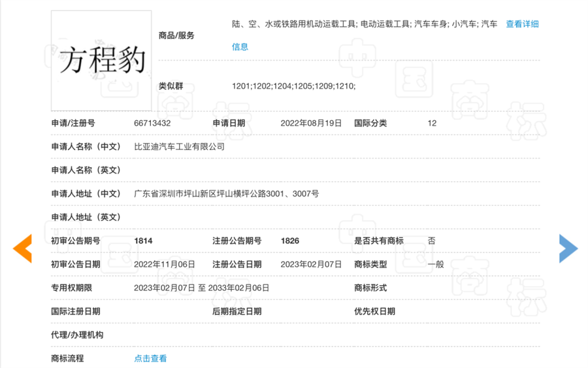Select the 国际注册日期 label
The image size is (588, 368).
pos(75,311)
